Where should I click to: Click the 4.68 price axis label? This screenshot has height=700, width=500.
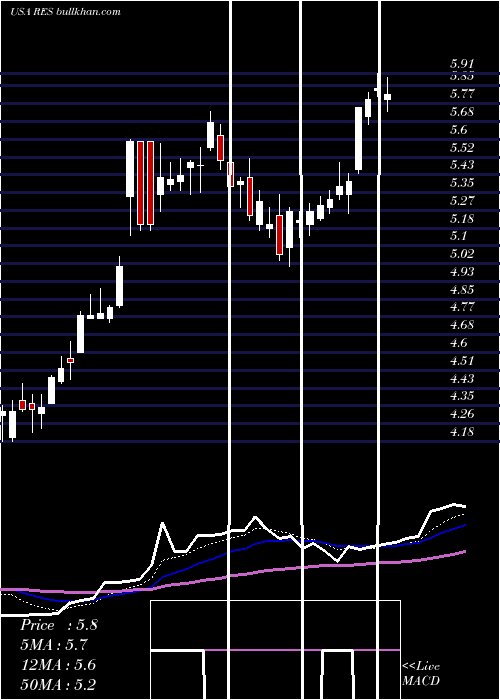[462, 325]
